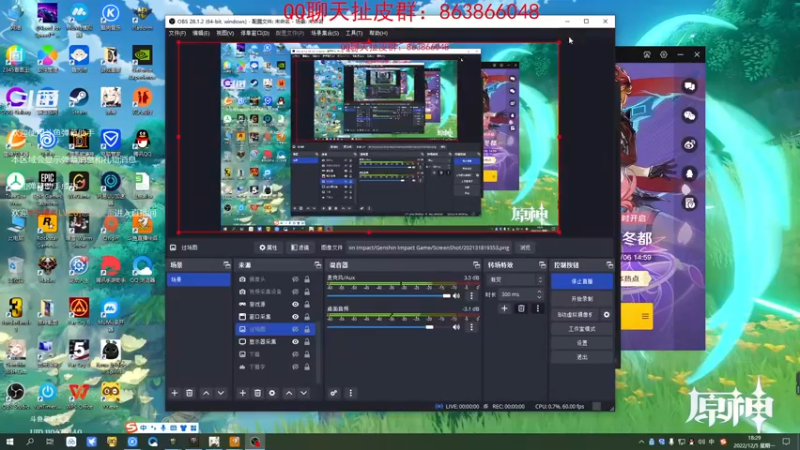Viewport: 800px width, 450px height.
Task: Click the 停止直播 stop streaming button
Action: (x=582, y=281)
